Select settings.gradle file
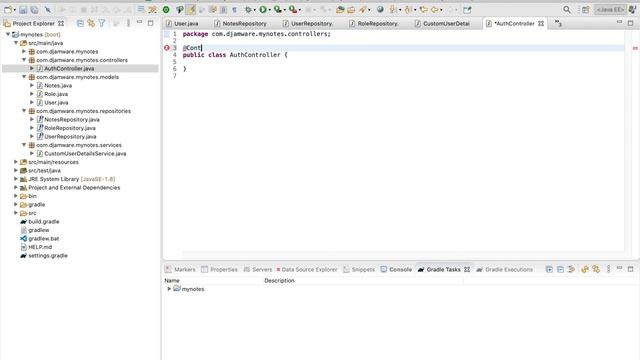 point(48,256)
